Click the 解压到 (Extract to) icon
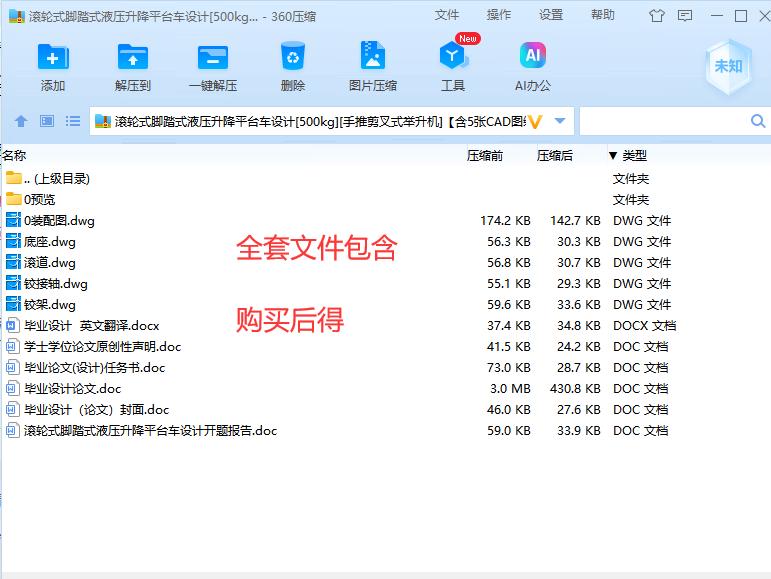 (x=133, y=58)
